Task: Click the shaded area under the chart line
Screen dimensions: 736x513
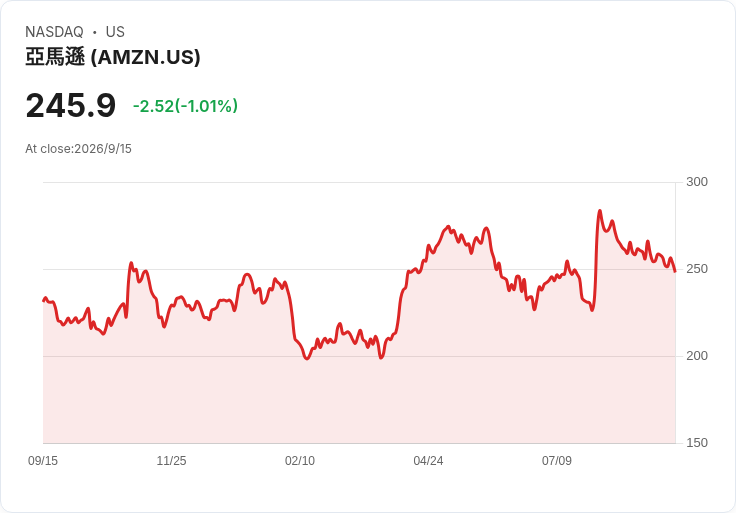Action: tap(359, 399)
